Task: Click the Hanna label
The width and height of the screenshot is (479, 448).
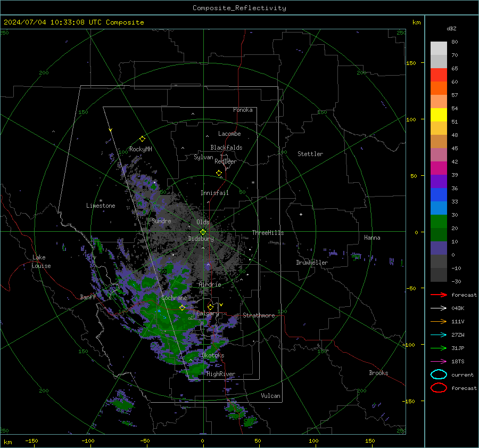Action: coord(372,238)
